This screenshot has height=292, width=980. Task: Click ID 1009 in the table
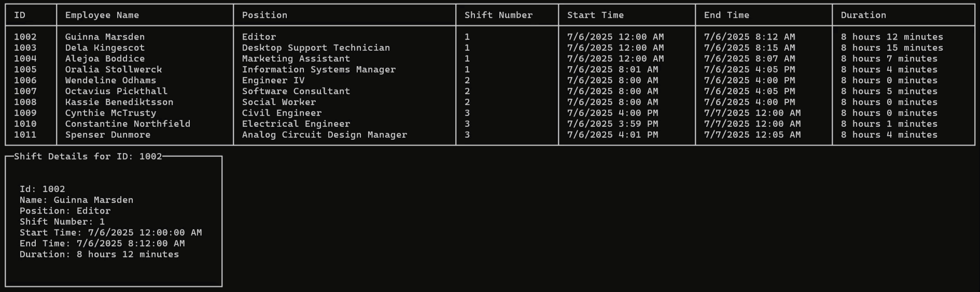25,113
